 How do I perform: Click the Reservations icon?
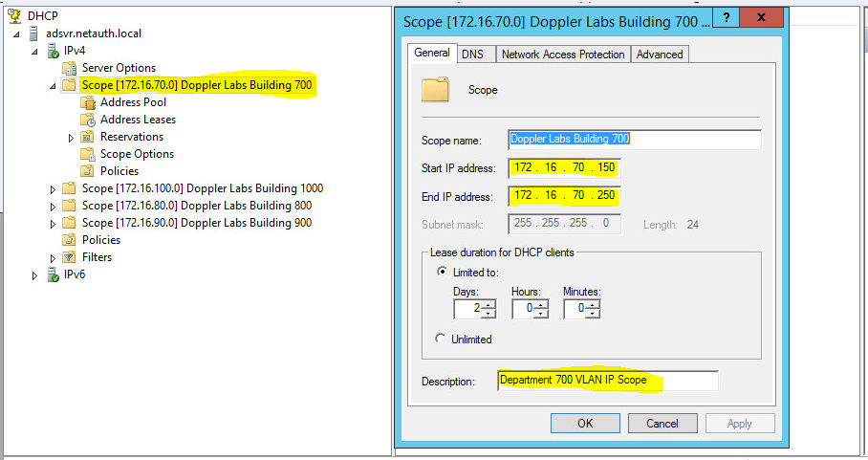tap(87, 137)
